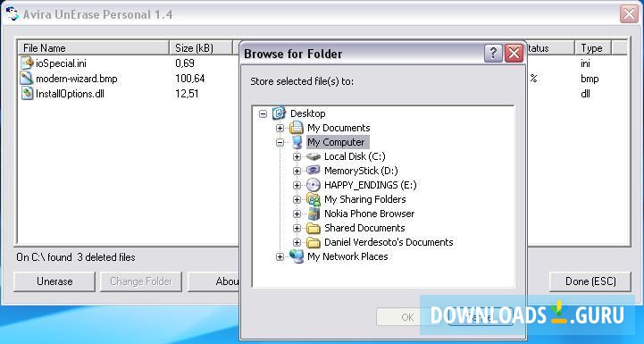Viewport: 644px width, 344px height.
Task: Click the Done (ESC) button
Action: (x=590, y=281)
